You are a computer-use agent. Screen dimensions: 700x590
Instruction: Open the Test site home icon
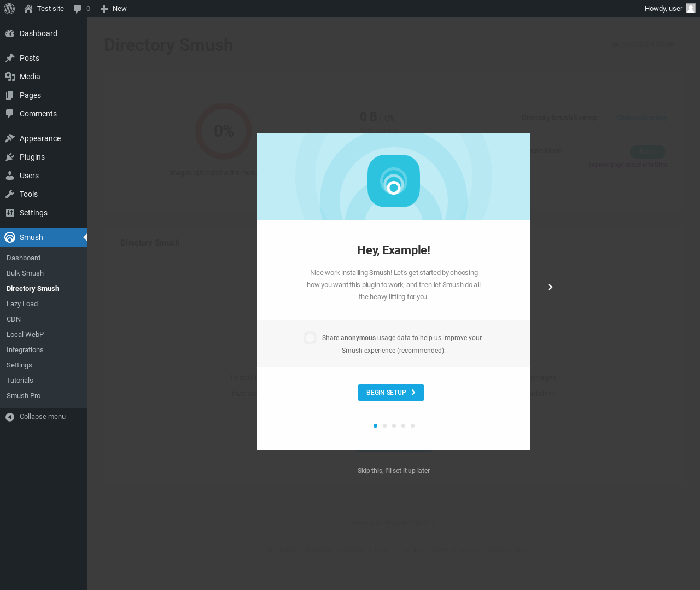pos(28,9)
